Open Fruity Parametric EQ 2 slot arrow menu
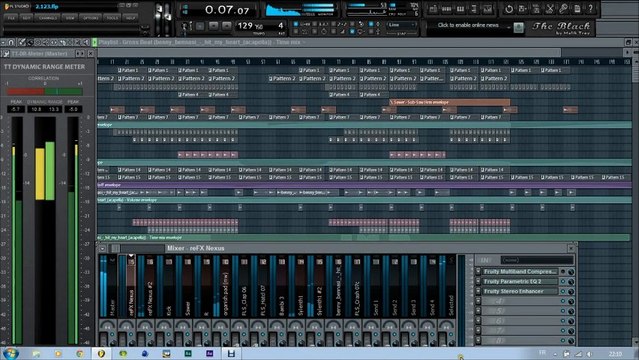This screenshot has width=639, height=360. (478, 281)
